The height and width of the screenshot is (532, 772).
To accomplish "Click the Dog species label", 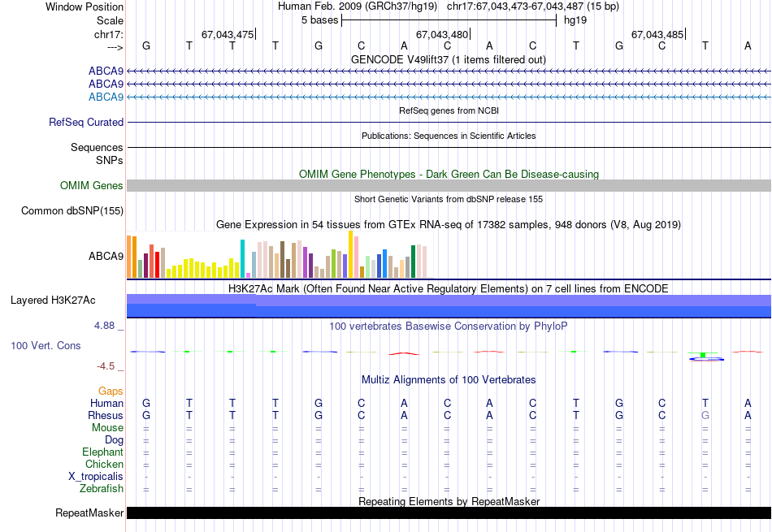I will tap(114, 440).
